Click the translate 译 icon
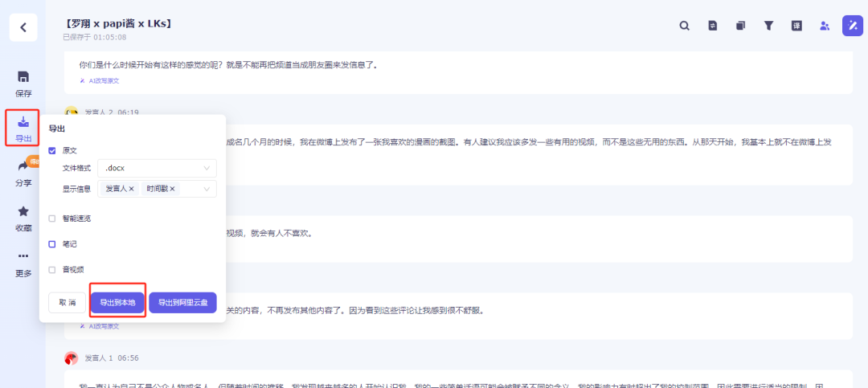Viewport: 868px width, 388px height. tap(796, 26)
